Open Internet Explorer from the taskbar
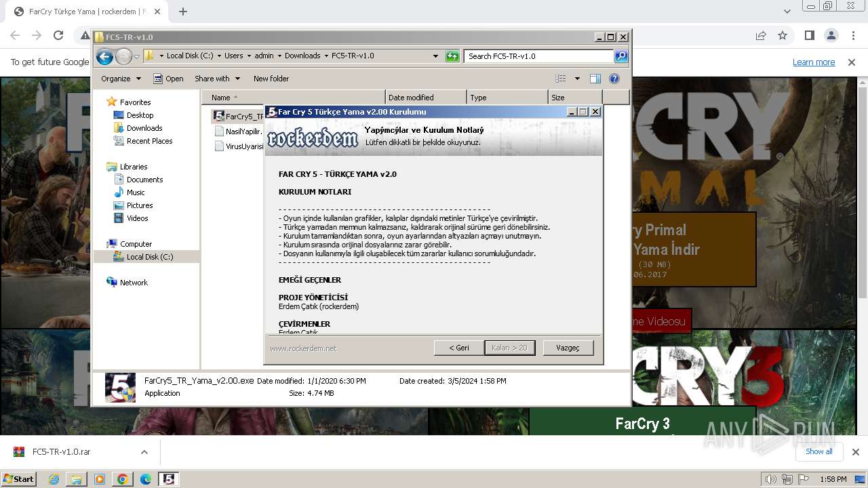Image resolution: width=868 pixels, height=488 pixels. point(54,479)
